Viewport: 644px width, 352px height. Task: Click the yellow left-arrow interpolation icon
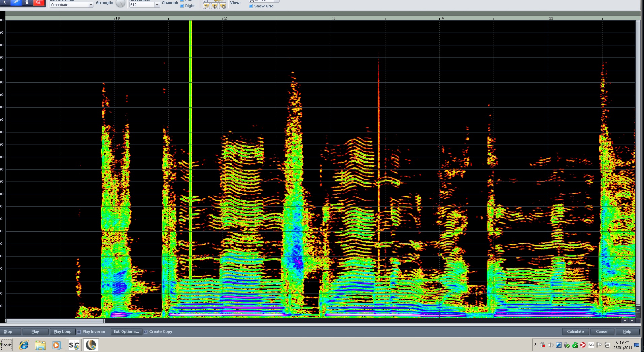pyautogui.click(x=206, y=6)
